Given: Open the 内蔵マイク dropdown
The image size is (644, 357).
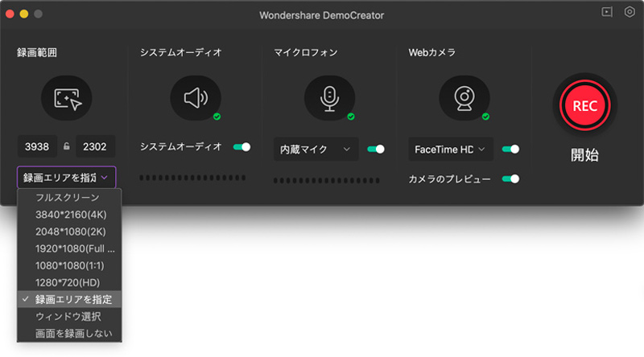Looking at the screenshot, I should pos(316,149).
